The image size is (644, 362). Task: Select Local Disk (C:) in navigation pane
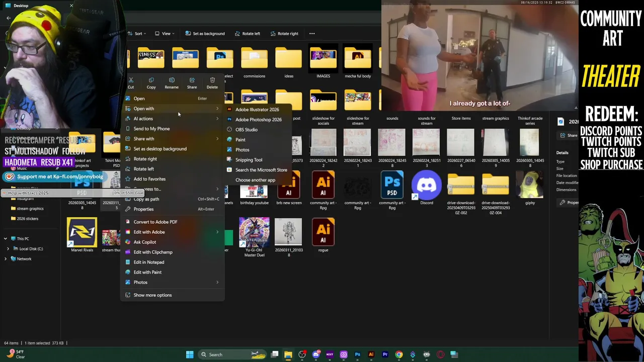pyautogui.click(x=31, y=249)
